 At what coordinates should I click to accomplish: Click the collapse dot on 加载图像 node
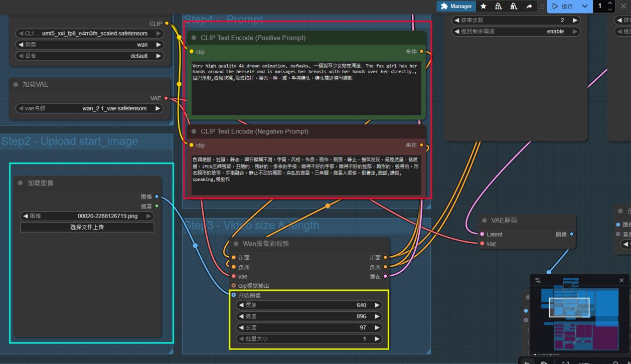(x=20, y=183)
